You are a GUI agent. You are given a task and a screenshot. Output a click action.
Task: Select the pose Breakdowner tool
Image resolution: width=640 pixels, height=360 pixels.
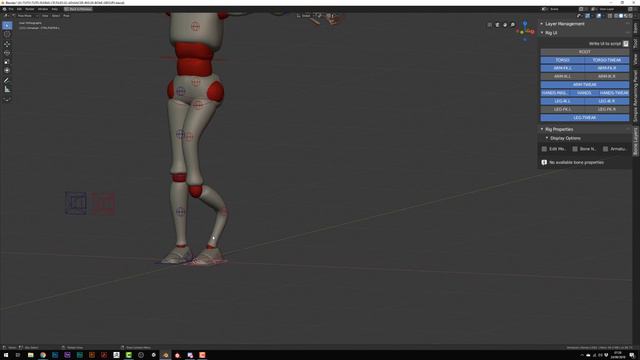pyautogui.click(x=7, y=99)
